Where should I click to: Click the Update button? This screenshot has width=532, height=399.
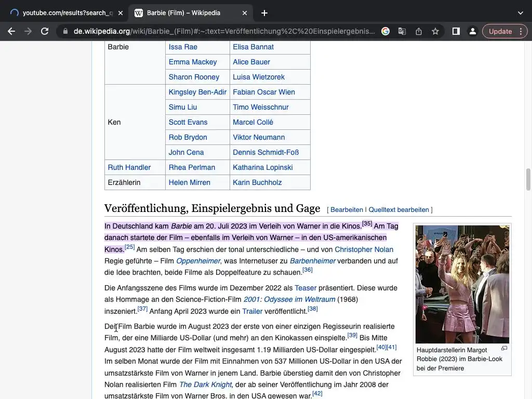[500, 31]
